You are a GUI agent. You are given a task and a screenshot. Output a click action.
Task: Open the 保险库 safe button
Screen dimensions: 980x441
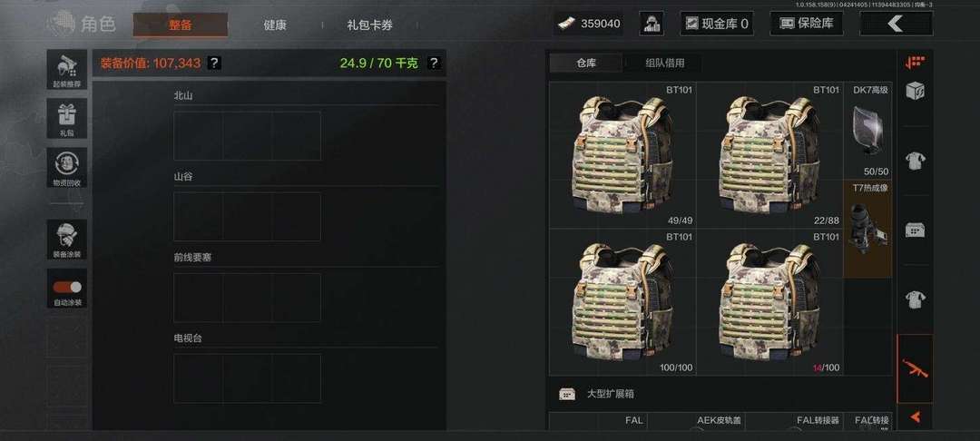[x=807, y=24]
